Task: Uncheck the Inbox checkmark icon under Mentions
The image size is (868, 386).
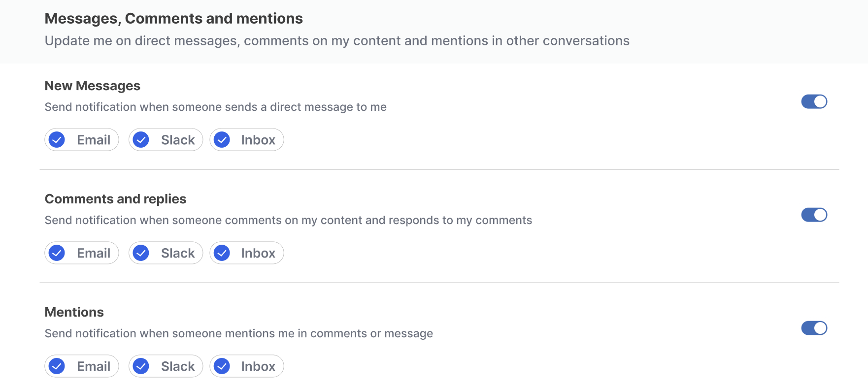Action: point(222,366)
